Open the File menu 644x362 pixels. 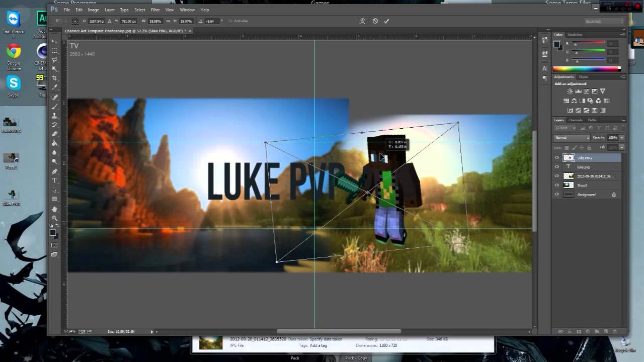(x=67, y=10)
